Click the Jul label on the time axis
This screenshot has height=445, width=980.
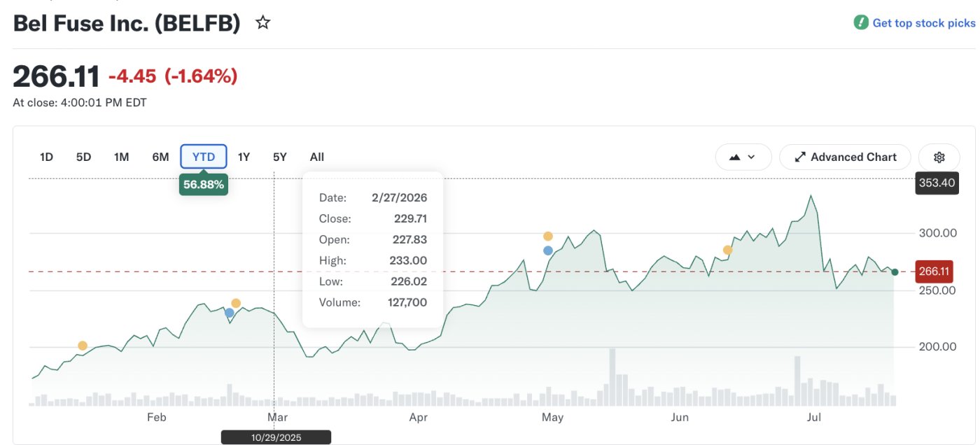click(x=814, y=418)
